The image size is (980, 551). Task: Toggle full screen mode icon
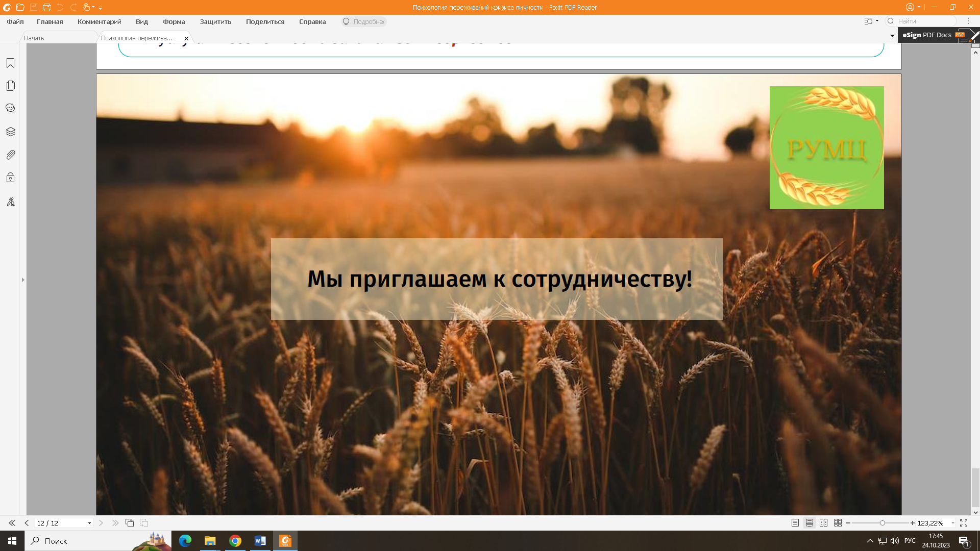click(x=964, y=523)
